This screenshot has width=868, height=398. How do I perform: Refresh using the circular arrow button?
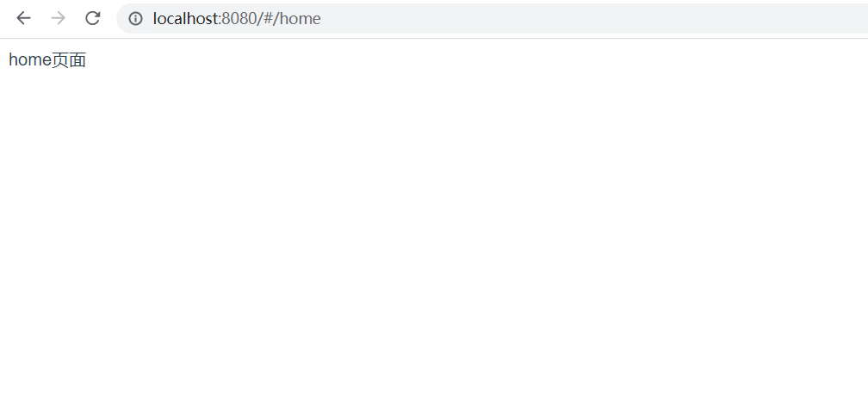click(92, 18)
